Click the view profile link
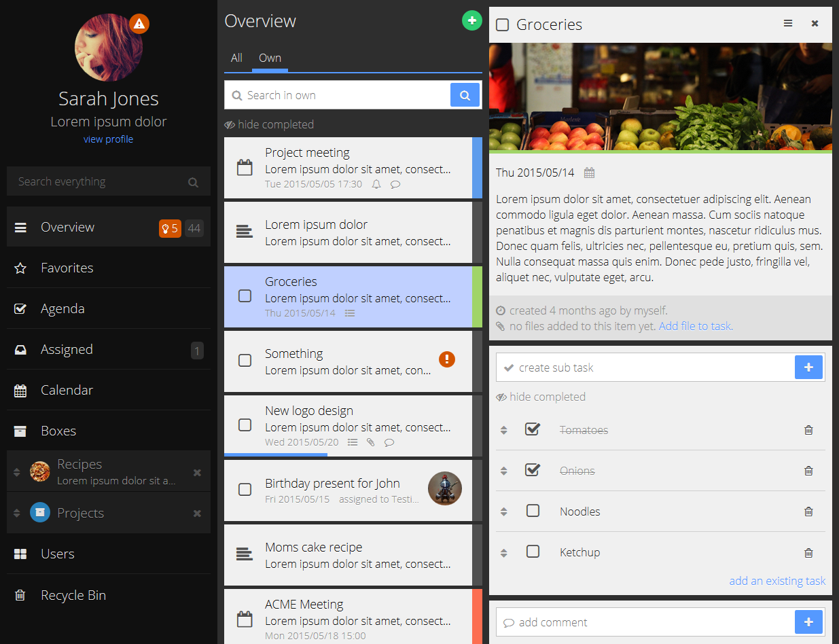Image resolution: width=839 pixels, height=644 pixels. coord(109,139)
